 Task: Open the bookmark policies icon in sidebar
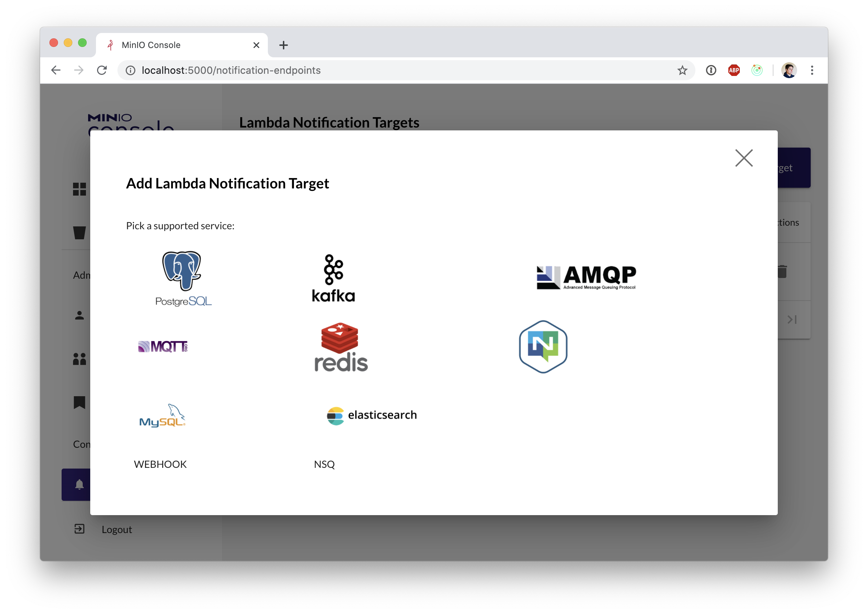point(79,403)
